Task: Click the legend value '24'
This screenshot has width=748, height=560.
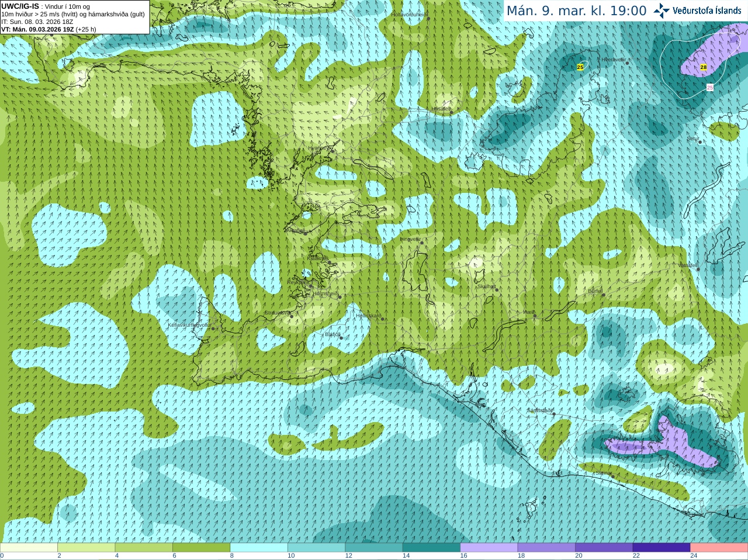Action: point(694,556)
